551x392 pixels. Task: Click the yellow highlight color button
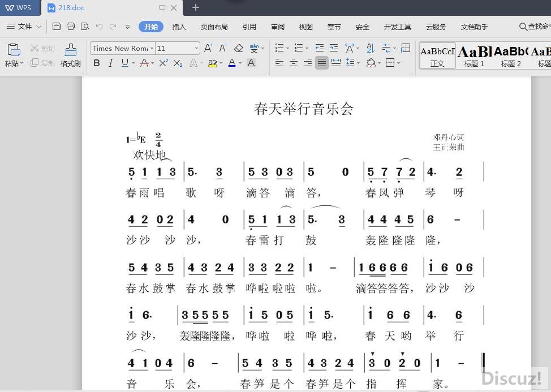click(x=212, y=63)
